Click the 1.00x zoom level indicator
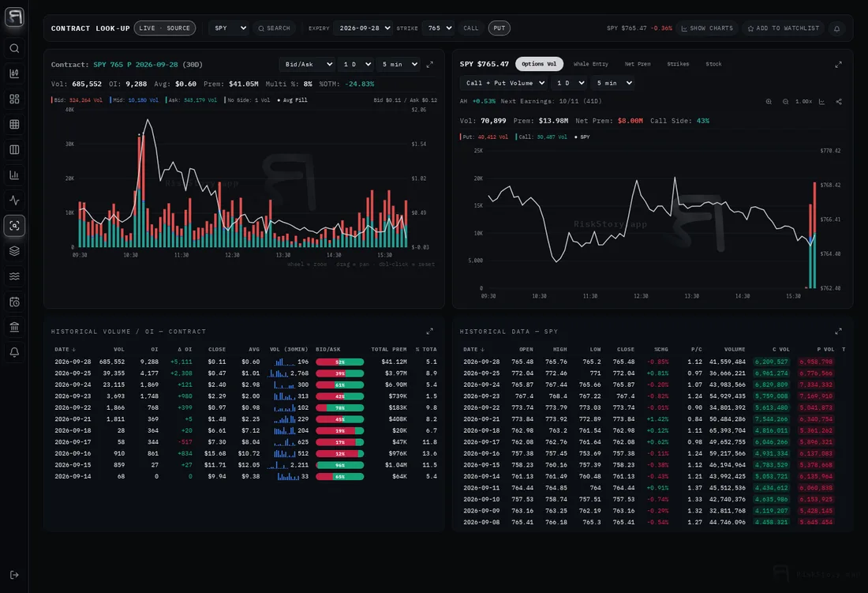Viewport: 868px width, 593px height. [803, 102]
